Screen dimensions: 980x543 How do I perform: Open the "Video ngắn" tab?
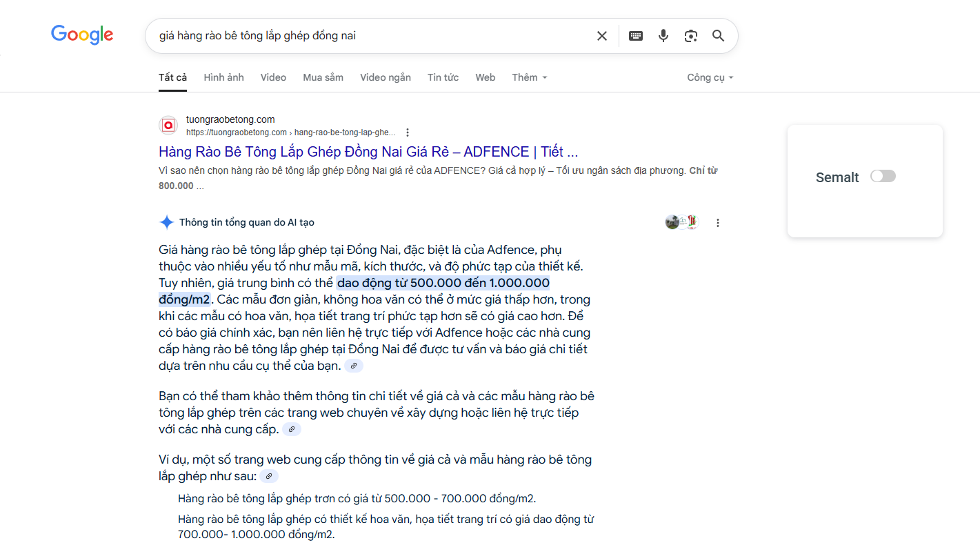(x=386, y=77)
